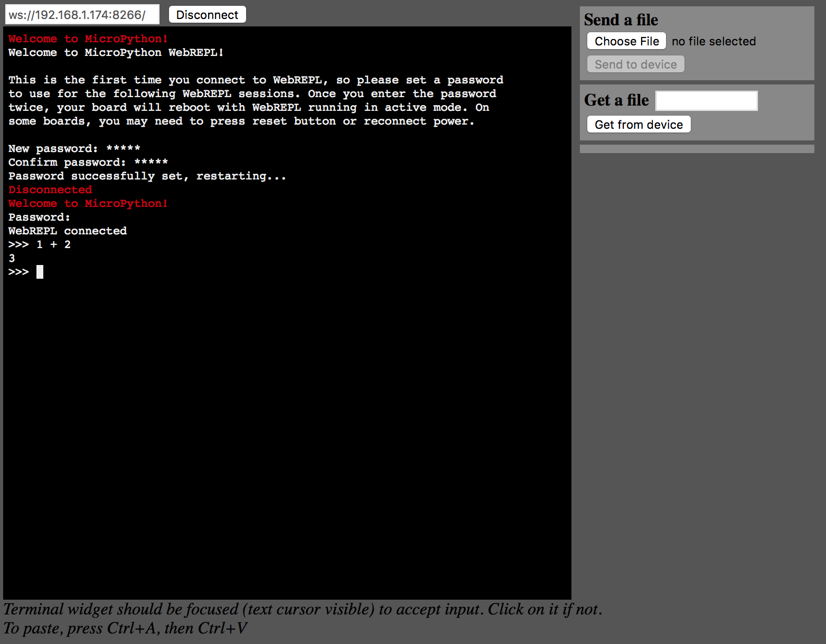Click the 'no file selected' label

pyautogui.click(x=714, y=41)
